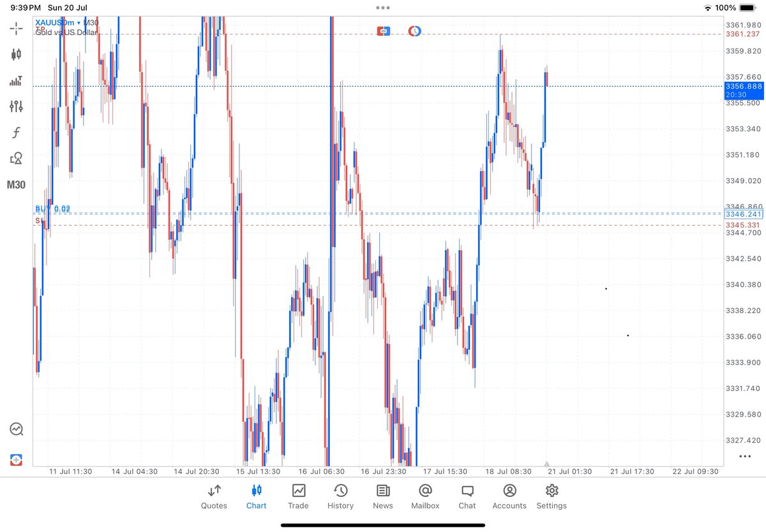Viewport: 766px width, 532px height.
Task: Select Gold vs US Dollar description
Action: (x=66, y=31)
